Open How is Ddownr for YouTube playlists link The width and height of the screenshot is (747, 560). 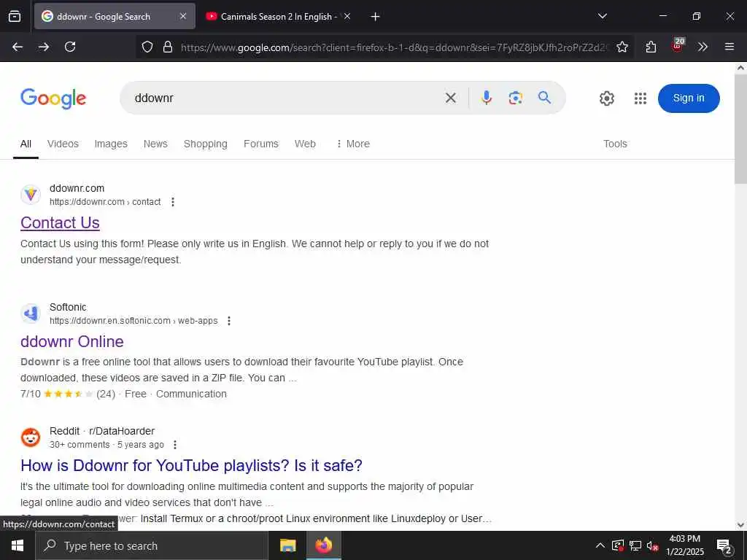click(x=192, y=465)
